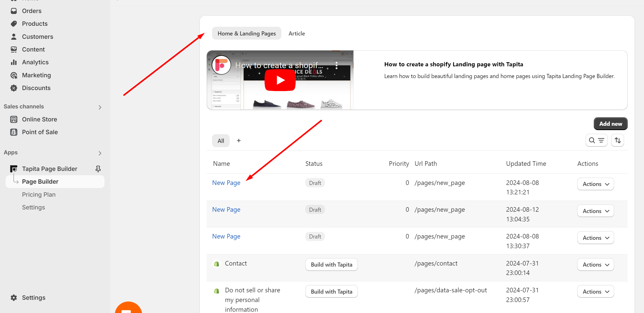Click the sort arrows icon
The image size is (644, 313).
click(617, 140)
